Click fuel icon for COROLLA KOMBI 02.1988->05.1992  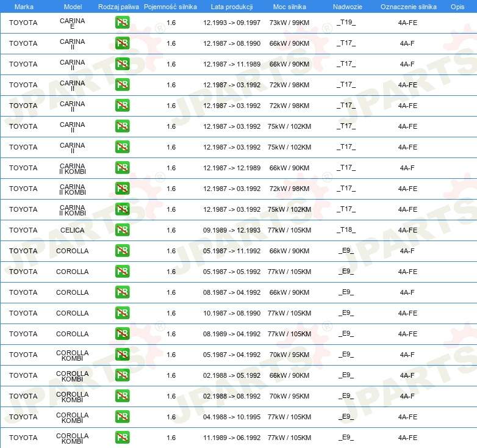point(122,375)
